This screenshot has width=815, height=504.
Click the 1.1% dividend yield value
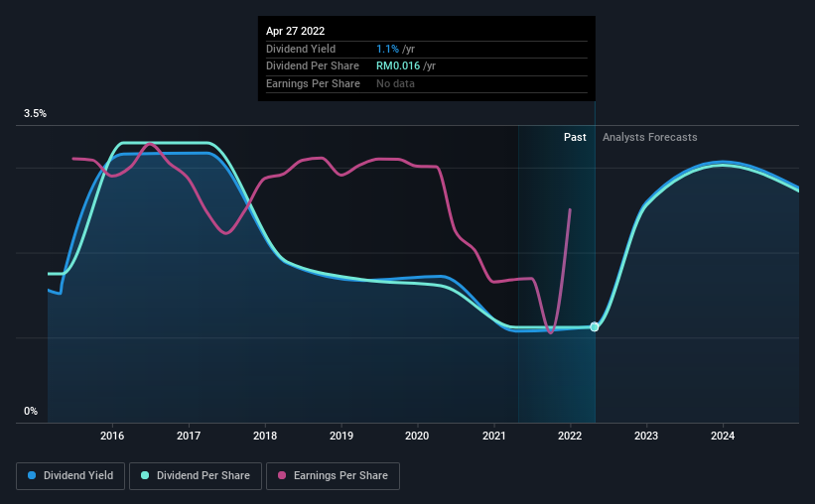pyautogui.click(x=387, y=49)
